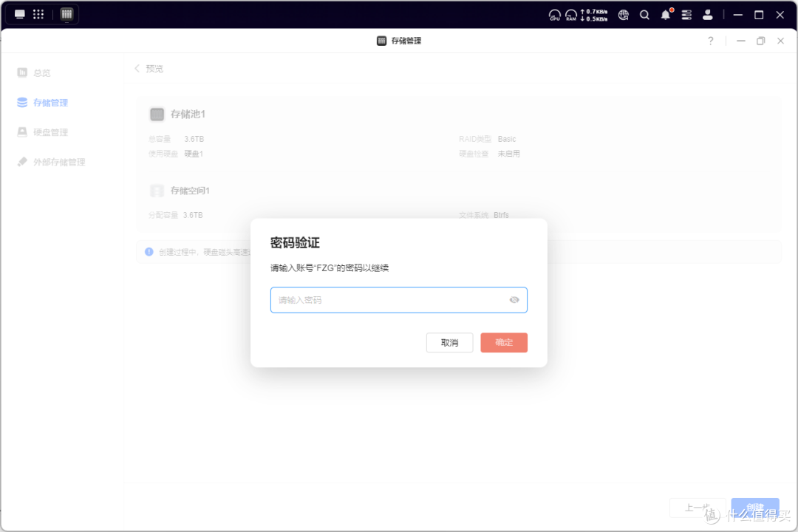Open help question mark in storage window

(711, 41)
